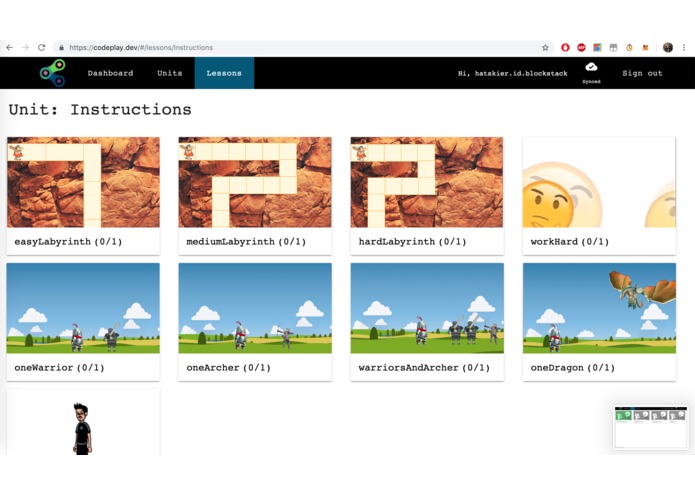The height and width of the screenshot is (494, 695).
Task: Click Sign out
Action: point(642,73)
